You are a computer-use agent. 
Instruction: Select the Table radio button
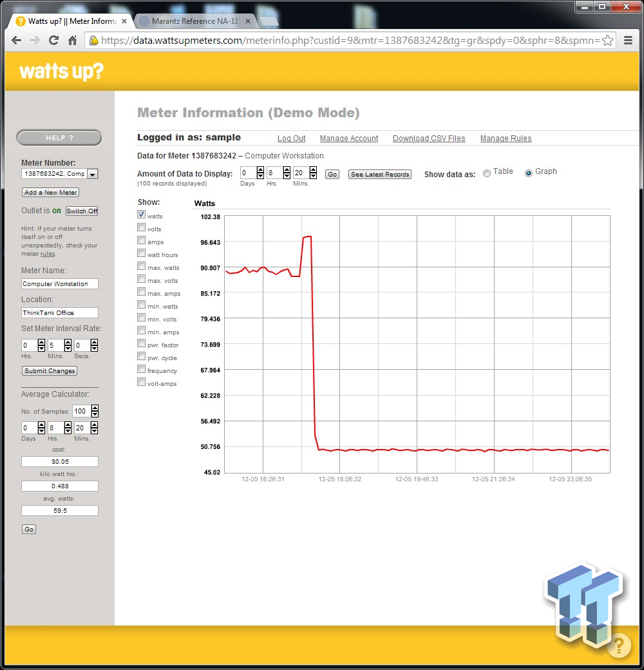tap(486, 173)
